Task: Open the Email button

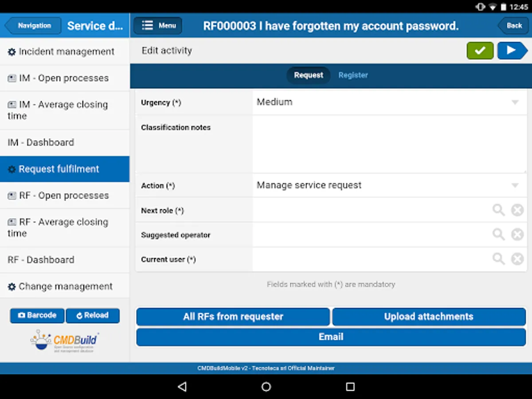Action: coord(331,337)
